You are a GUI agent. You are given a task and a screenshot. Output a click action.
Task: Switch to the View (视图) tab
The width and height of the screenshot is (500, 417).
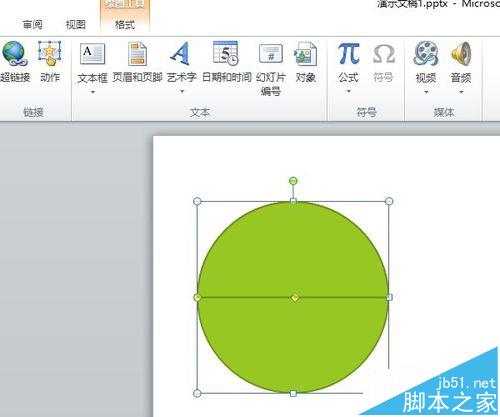(x=75, y=25)
